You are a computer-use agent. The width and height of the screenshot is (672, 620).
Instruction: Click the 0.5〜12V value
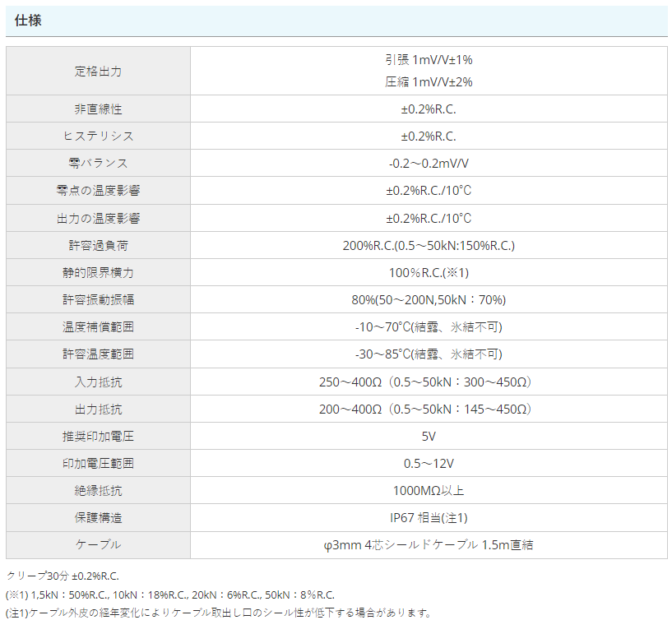point(429,464)
